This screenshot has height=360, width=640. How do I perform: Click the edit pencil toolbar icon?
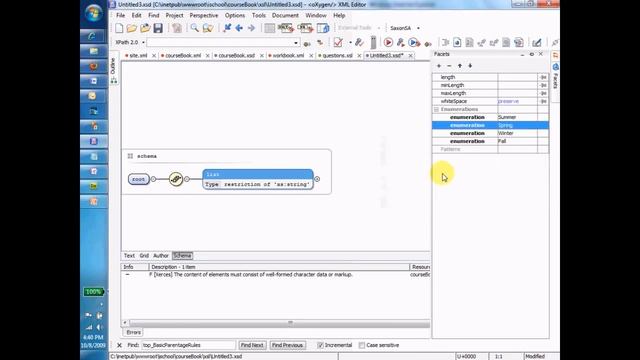537,42
